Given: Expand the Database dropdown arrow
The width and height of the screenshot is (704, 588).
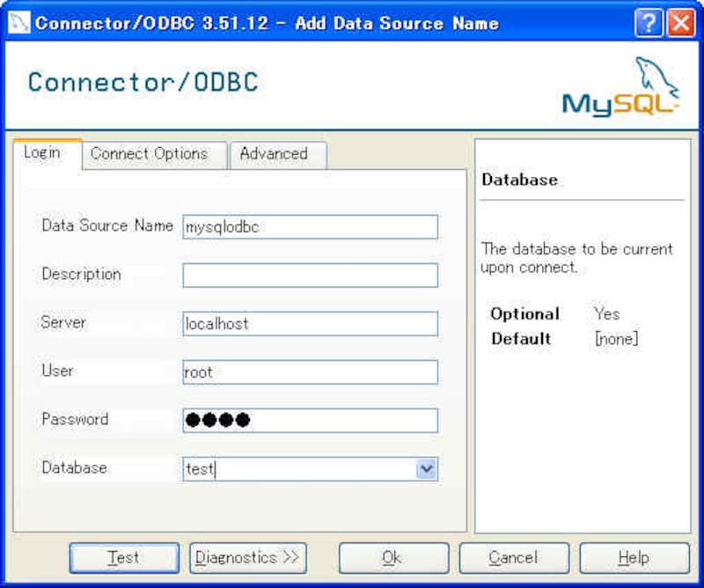Looking at the screenshot, I should tap(427, 469).
